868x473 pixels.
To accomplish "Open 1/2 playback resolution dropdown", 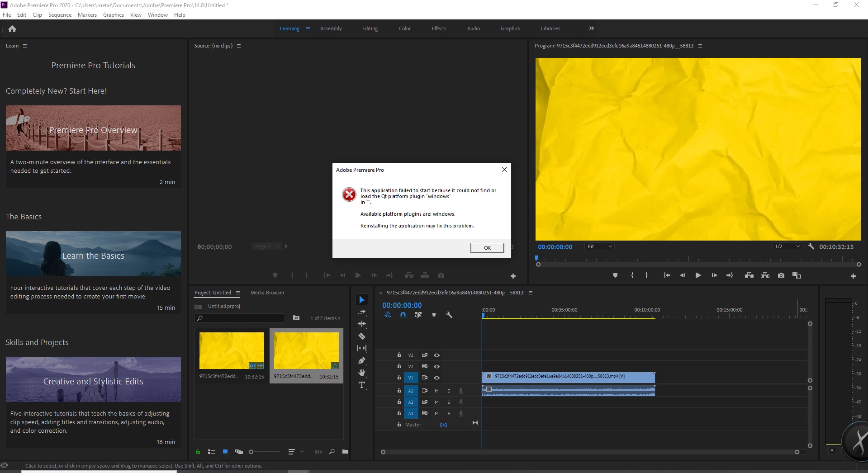I will point(787,246).
